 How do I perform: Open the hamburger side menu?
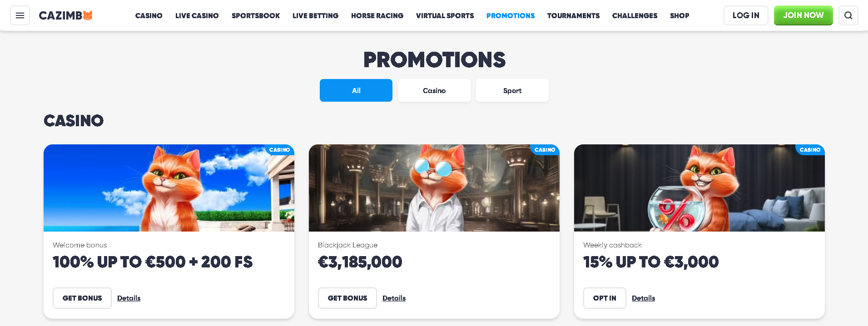tap(20, 15)
